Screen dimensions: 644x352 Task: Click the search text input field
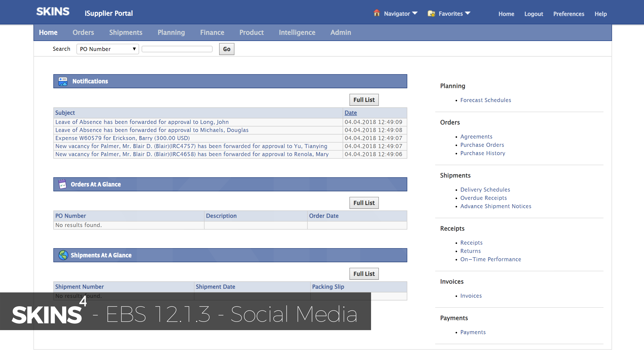tap(177, 49)
